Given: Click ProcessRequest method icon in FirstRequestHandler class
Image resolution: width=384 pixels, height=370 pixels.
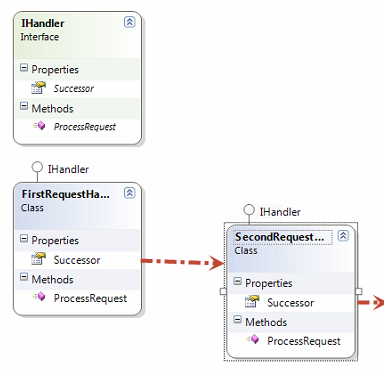Looking at the screenshot, I should [39, 297].
